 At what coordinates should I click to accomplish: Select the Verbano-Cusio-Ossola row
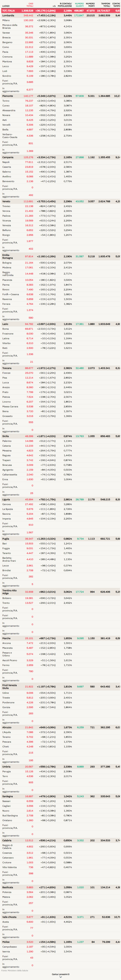click(x=61, y=136)
